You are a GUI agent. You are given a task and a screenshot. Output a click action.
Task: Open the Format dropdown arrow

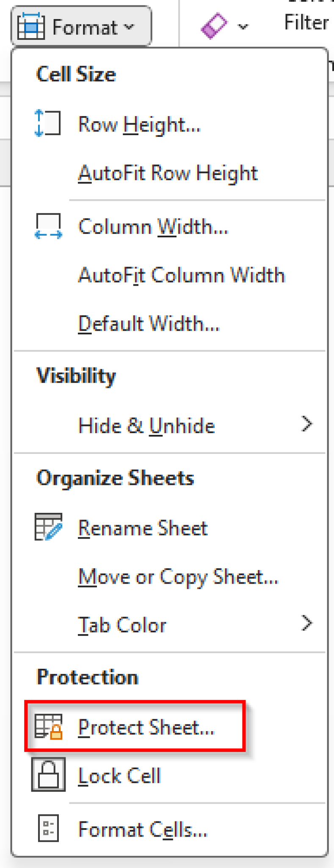coord(128,27)
